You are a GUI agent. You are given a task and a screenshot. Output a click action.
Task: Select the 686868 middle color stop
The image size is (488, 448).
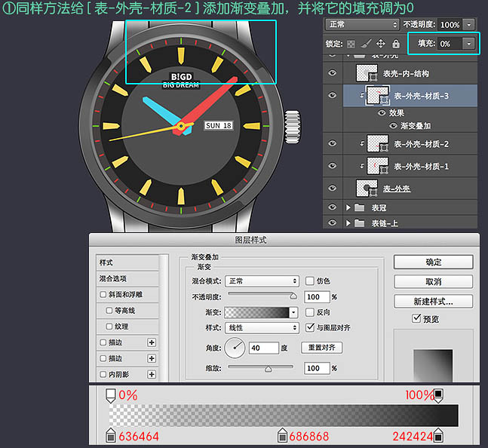click(x=283, y=435)
